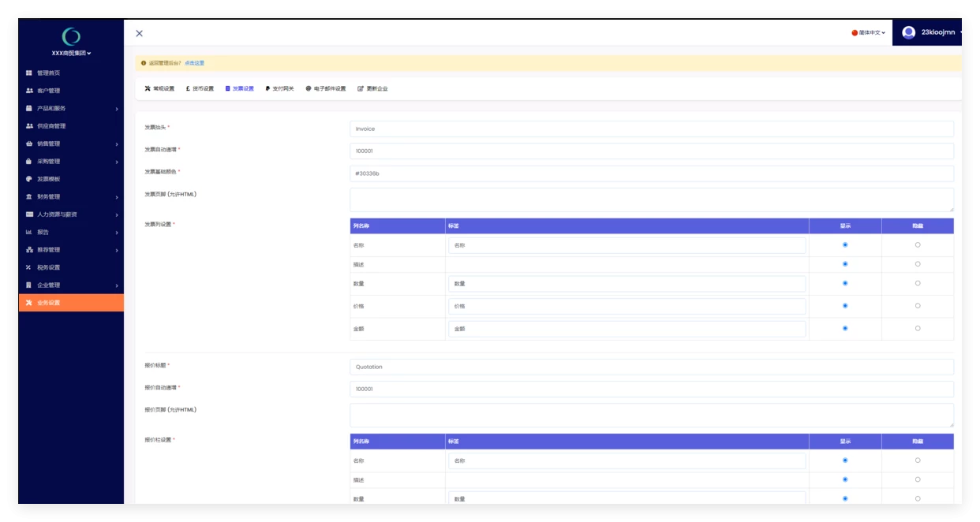Image resolution: width=980 pixels, height=522 pixels.
Task: Switch to the 支付网关 tab
Action: point(279,89)
